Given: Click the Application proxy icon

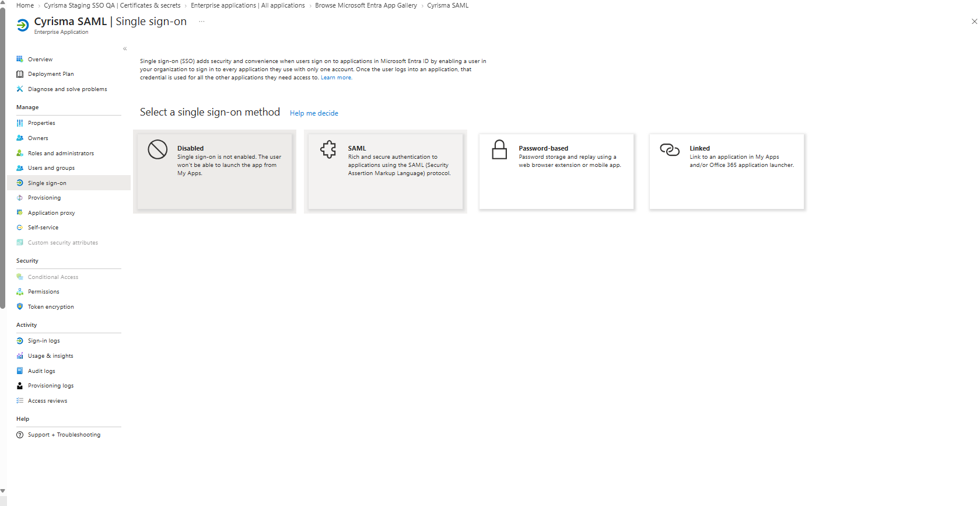Looking at the screenshot, I should pyautogui.click(x=20, y=212).
